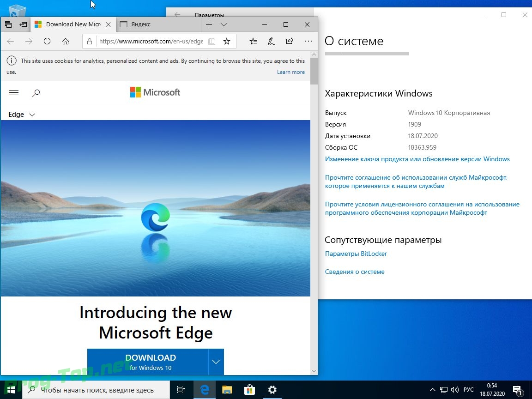Click Edge address bar URL
532x399 pixels.
click(x=151, y=42)
